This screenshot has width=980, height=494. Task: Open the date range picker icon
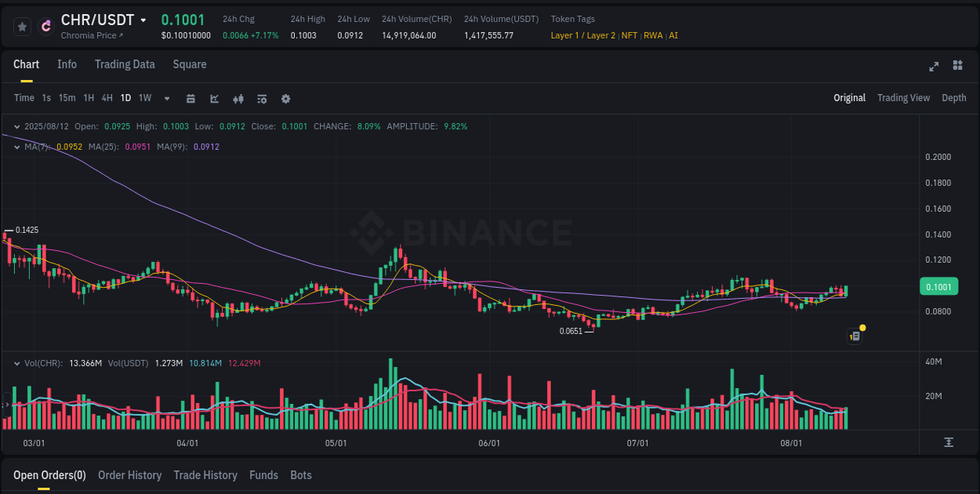191,99
